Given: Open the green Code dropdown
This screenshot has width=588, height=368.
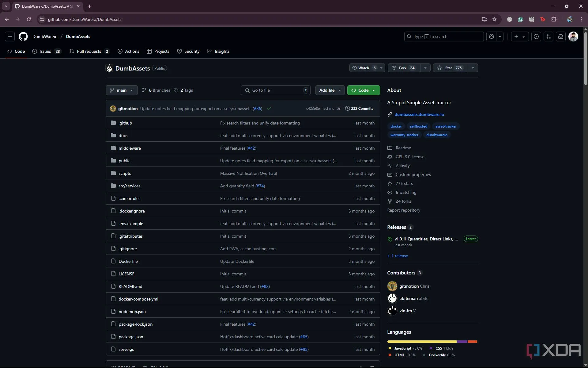Looking at the screenshot, I should (363, 90).
